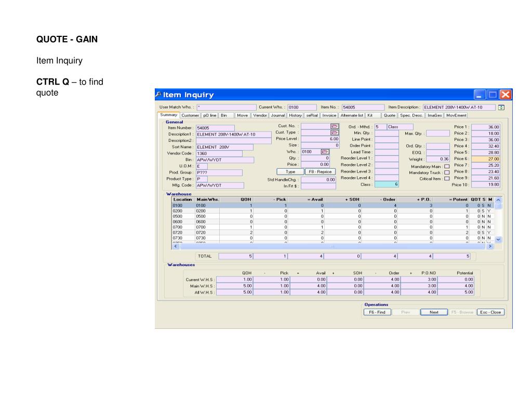Switch to the Invoice tab

(329, 115)
